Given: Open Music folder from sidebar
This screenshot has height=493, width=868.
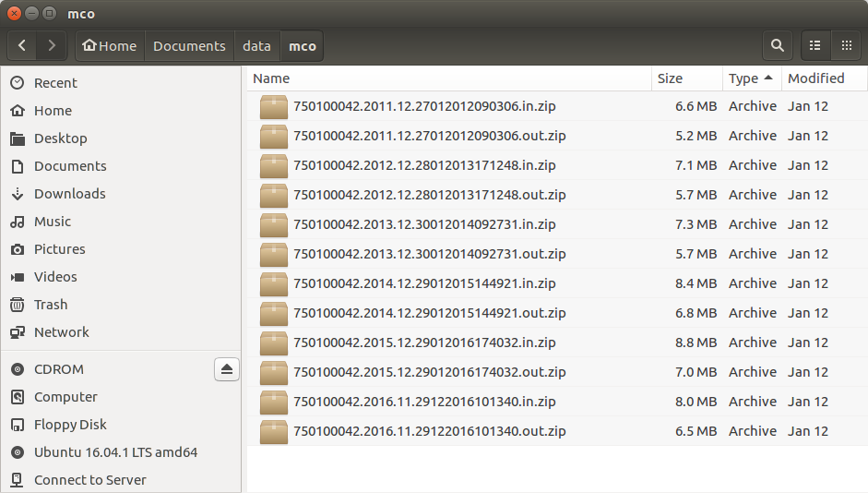Looking at the screenshot, I should coord(52,222).
